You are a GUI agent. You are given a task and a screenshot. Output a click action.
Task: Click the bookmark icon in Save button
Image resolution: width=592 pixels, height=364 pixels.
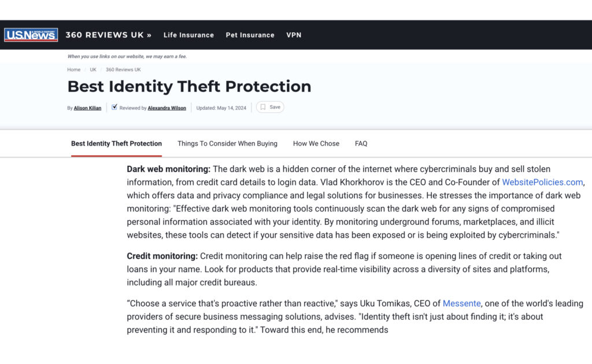[263, 107]
